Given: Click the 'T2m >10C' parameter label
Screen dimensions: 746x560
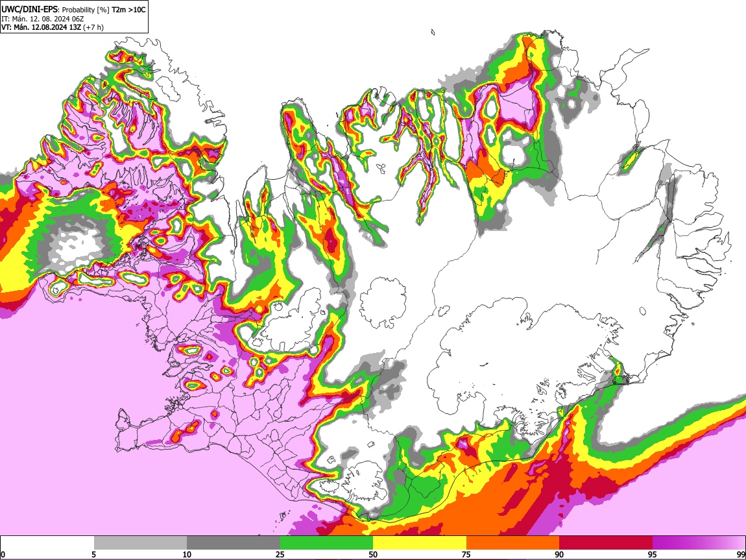Looking at the screenshot, I should [128, 10].
